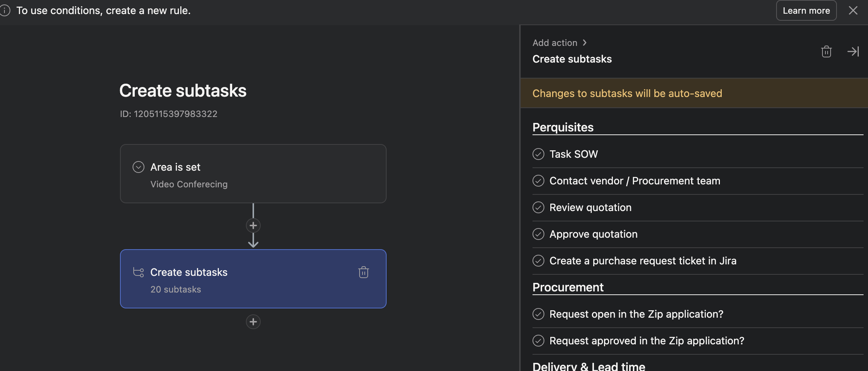Dismiss the conditions banner with the X
Viewport: 868px width, 371px height.
(x=853, y=10)
